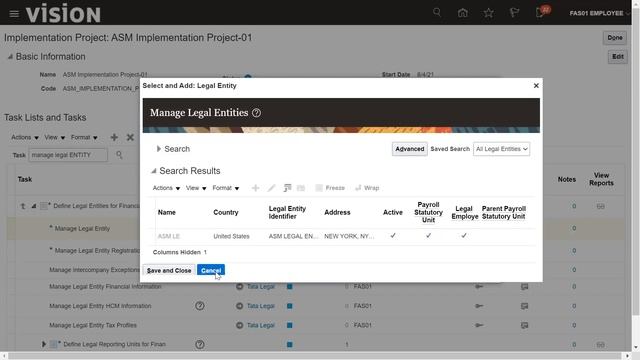The image size is (640, 360).
Task: Open Actions menu in Search Results
Action: click(x=166, y=188)
